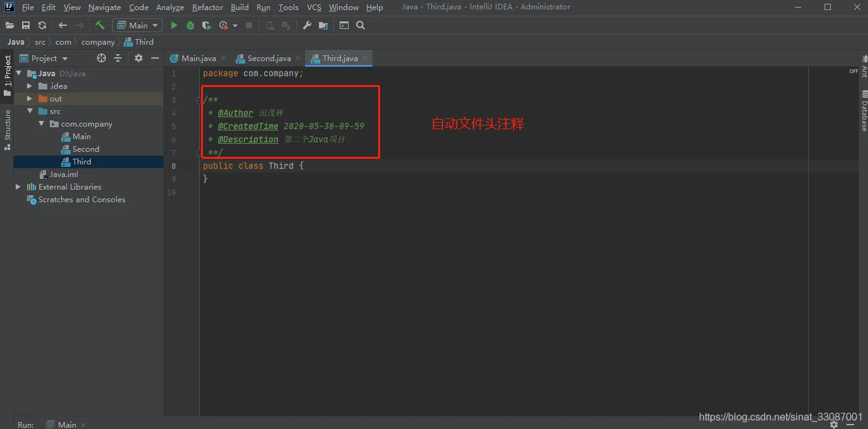Expand the out folder
The image size is (868, 429).
30,98
